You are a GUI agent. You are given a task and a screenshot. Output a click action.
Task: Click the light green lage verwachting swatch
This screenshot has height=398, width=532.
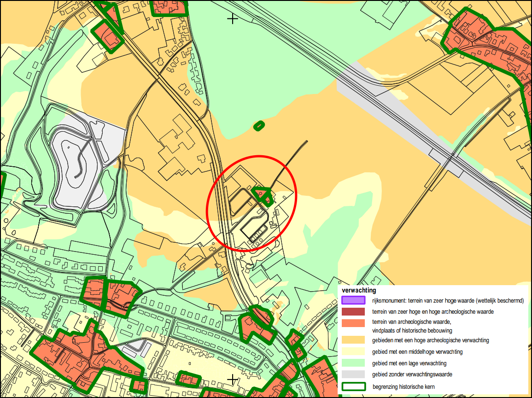[353, 363]
